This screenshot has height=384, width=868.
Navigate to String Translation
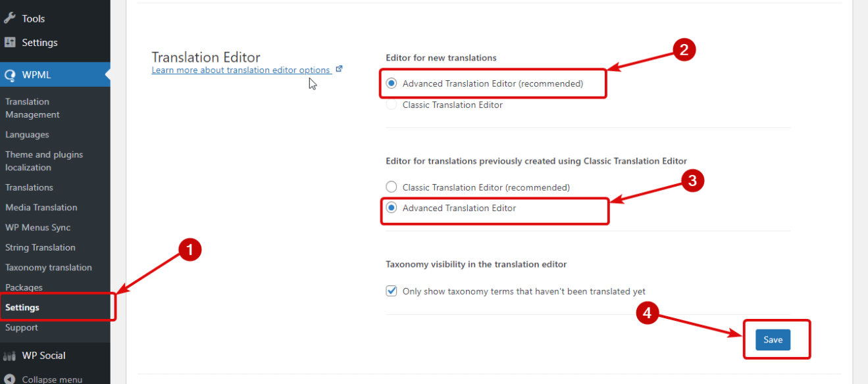pyautogui.click(x=40, y=247)
